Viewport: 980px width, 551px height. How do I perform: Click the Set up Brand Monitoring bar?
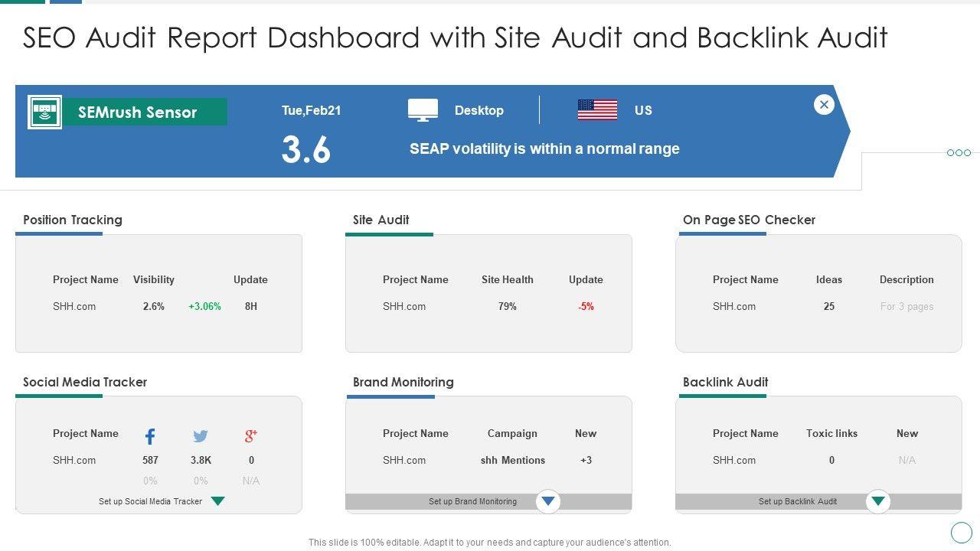pyautogui.click(x=472, y=502)
